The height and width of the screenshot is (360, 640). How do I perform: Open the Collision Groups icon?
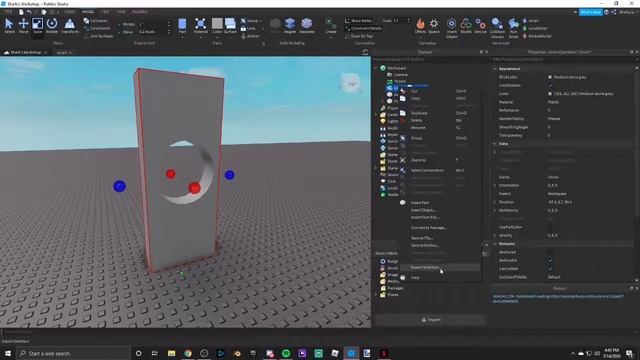pos(497,28)
